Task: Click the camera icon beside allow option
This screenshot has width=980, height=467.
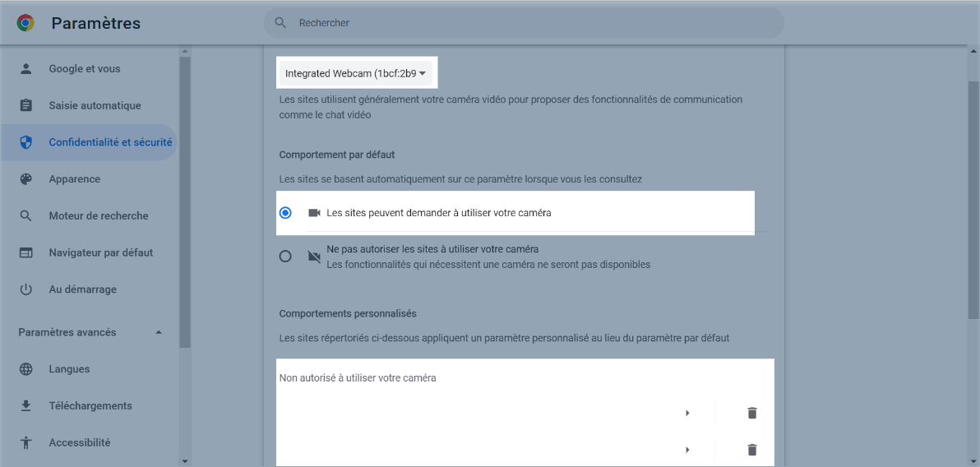Action: (x=313, y=213)
